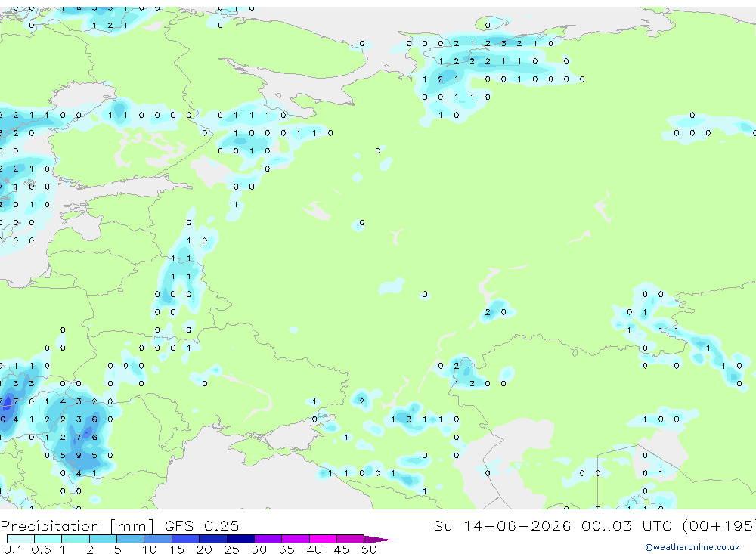Click the 50+ arrow tip of legend

[x=378, y=539]
